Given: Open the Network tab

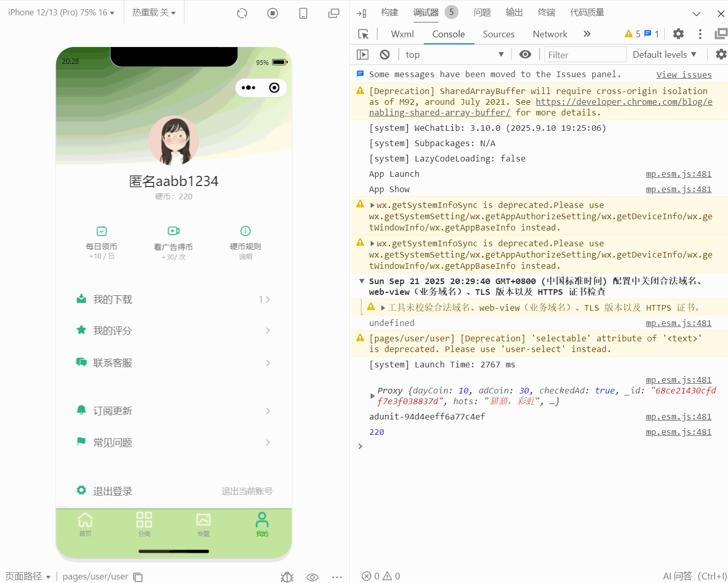Looking at the screenshot, I should coord(550,34).
